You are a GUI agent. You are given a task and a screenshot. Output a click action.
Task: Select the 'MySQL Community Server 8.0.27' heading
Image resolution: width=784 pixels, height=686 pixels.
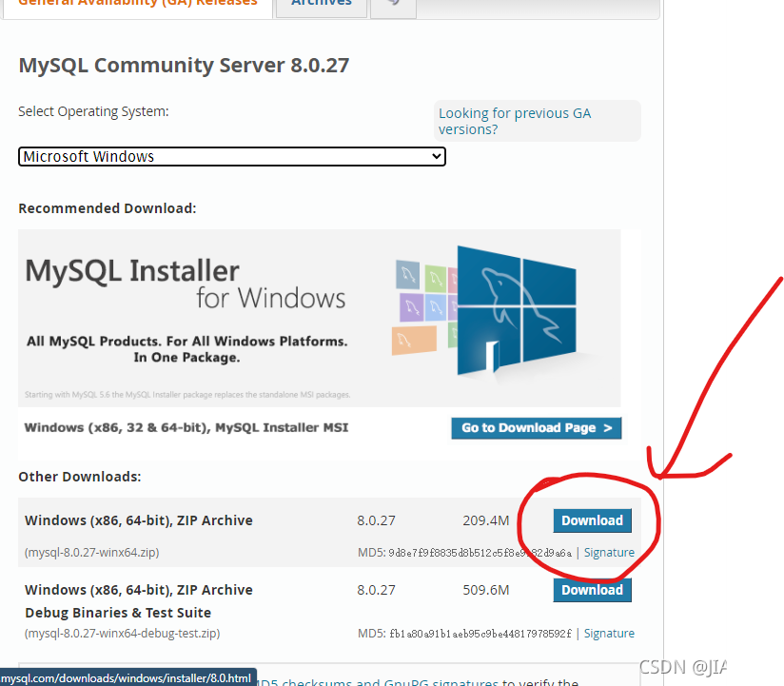[184, 66]
